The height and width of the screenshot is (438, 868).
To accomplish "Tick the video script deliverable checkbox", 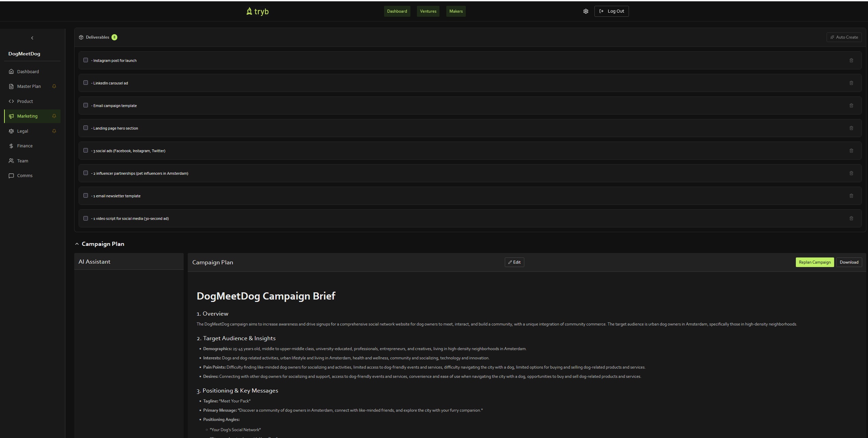I will click(86, 218).
